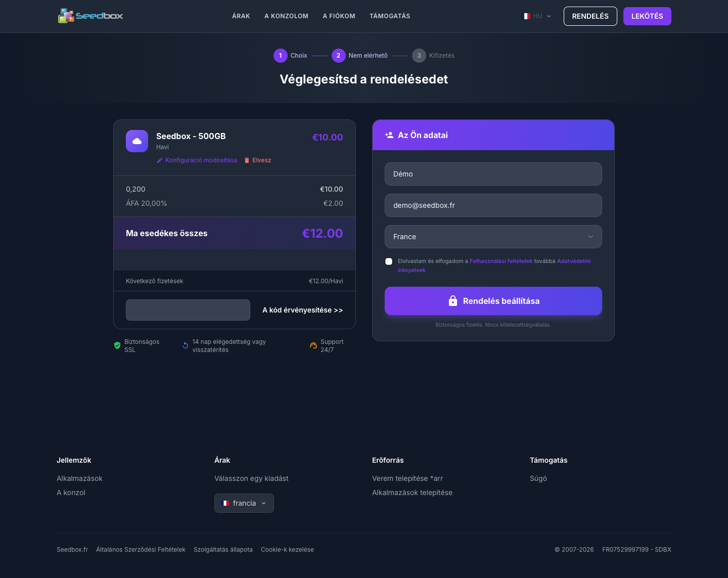Submit with the Rendelés beállítása button
Screen dimensions: 728x578
tap(493, 301)
